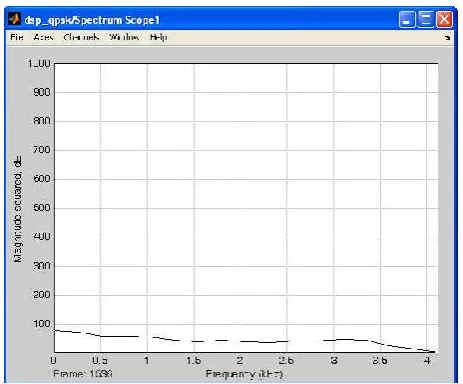Click the MATLAB icon in the title bar

click(14, 19)
